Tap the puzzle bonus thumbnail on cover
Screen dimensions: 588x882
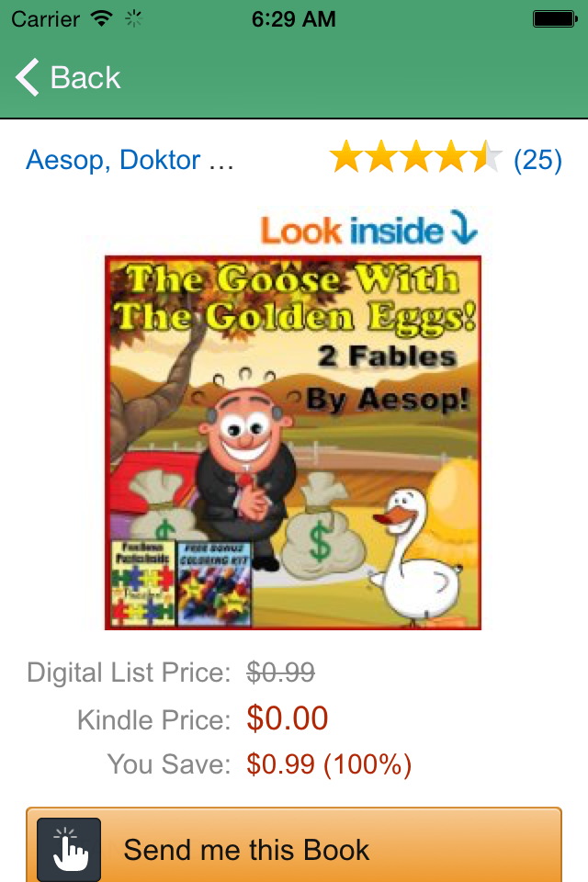coord(143,582)
